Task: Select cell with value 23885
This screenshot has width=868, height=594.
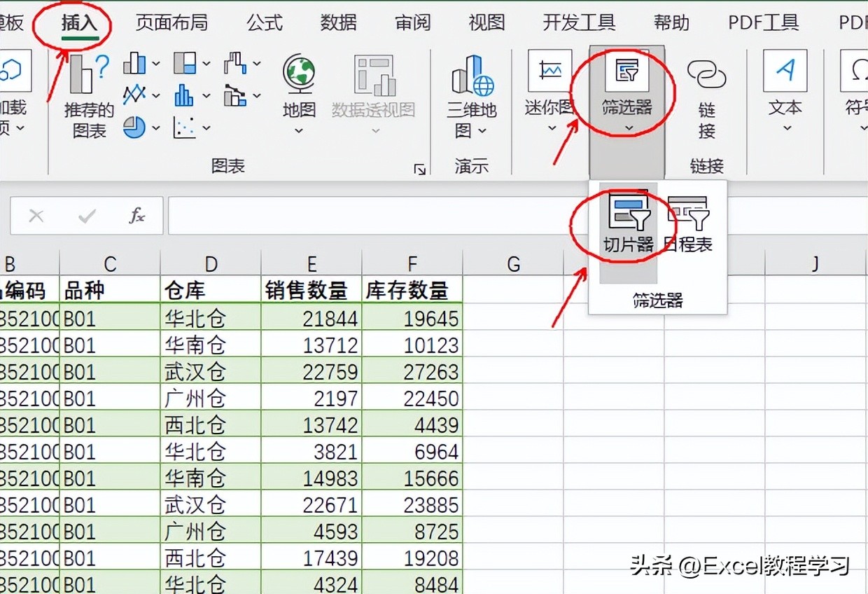Action: pyautogui.click(x=412, y=504)
